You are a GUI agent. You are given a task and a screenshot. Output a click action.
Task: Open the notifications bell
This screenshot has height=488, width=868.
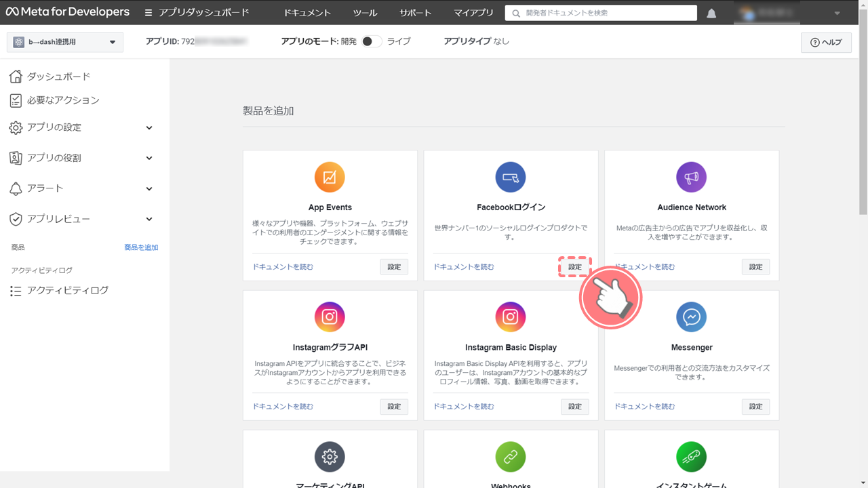click(711, 14)
